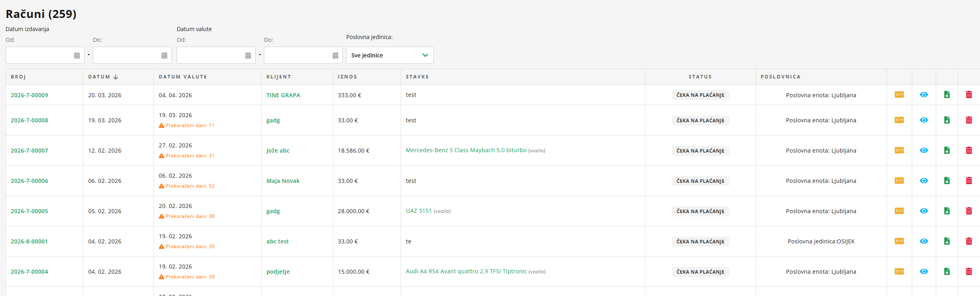View invoice 2026-7-00009 via eye icon

[x=924, y=95]
